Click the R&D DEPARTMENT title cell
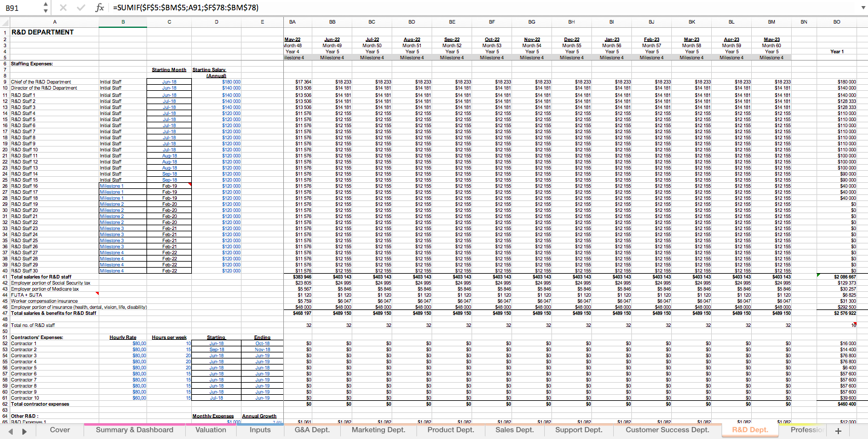Image resolution: width=868 pixels, height=439 pixels. click(42, 32)
